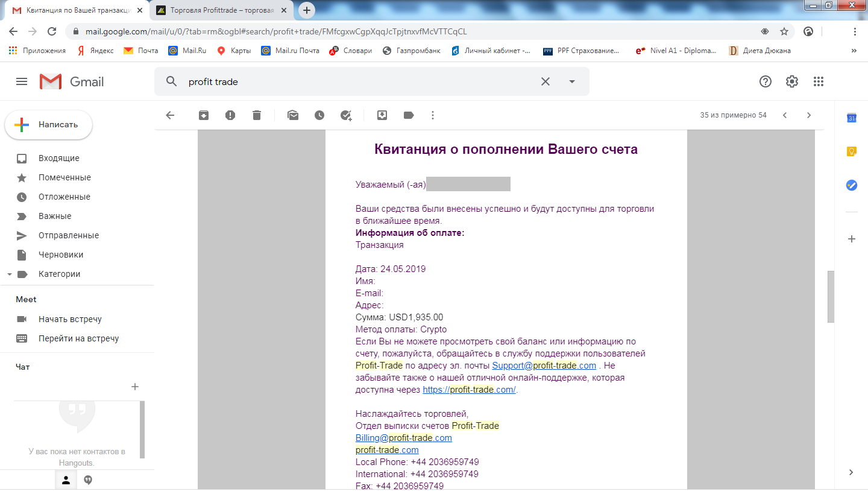
Task: Go to newer message arrow
Action: (x=785, y=115)
